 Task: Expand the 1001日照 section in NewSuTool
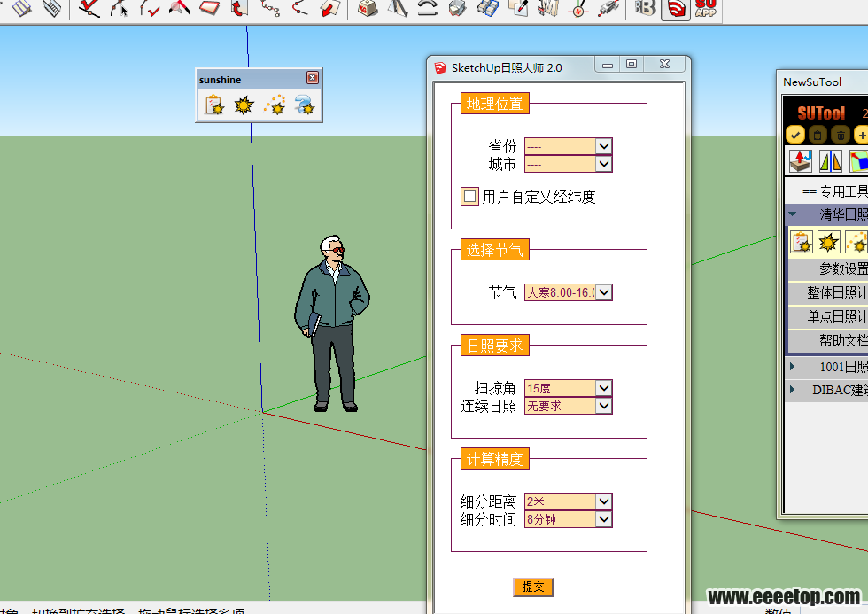coord(792,367)
